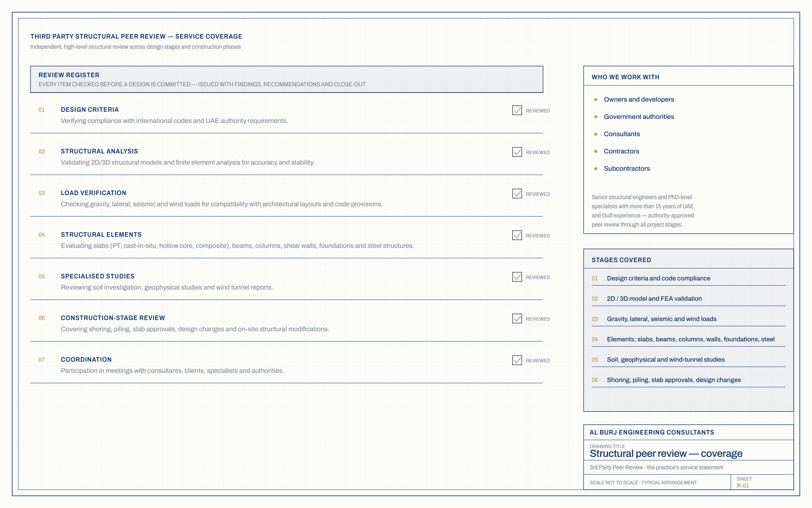Click the DESIGN CRITERIA heading

click(x=90, y=110)
